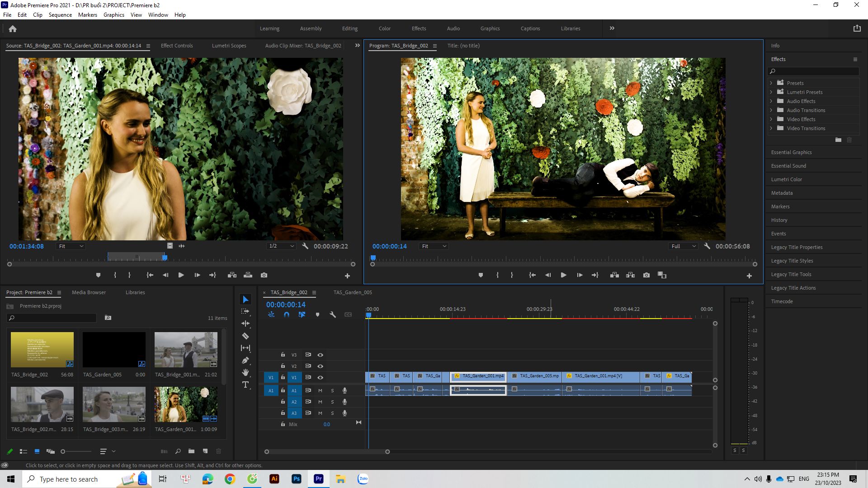
Task: Click Insert button in Source monitor
Action: click(x=232, y=275)
